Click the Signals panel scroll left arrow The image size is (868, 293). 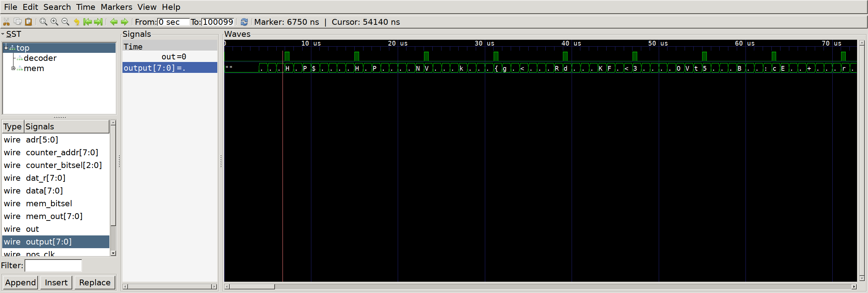point(125,287)
